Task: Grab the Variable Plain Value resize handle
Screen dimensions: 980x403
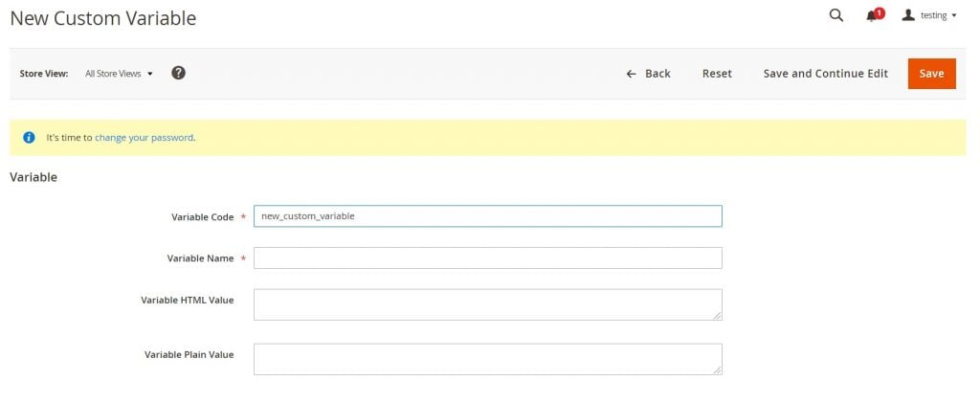Action: pos(717,369)
